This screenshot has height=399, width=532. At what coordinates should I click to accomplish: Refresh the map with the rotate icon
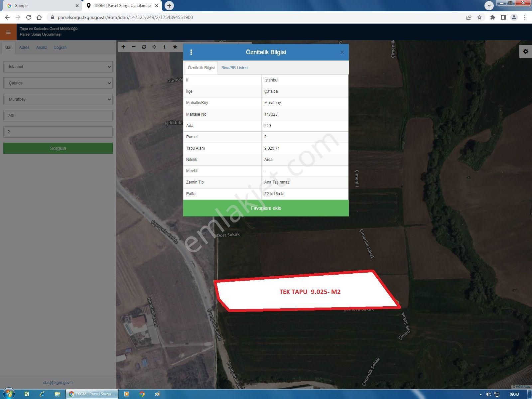point(144,47)
